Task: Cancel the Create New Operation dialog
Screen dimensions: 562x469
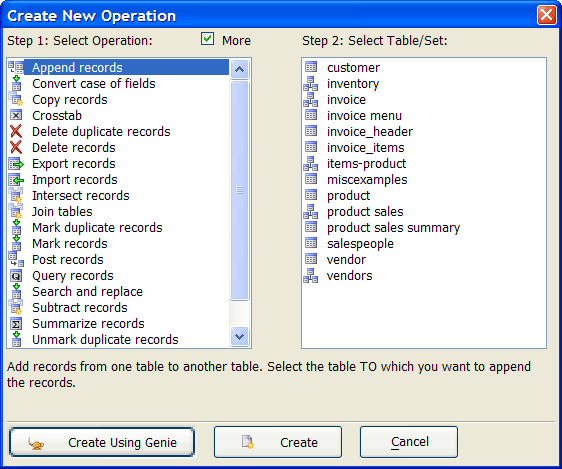Action: click(409, 442)
